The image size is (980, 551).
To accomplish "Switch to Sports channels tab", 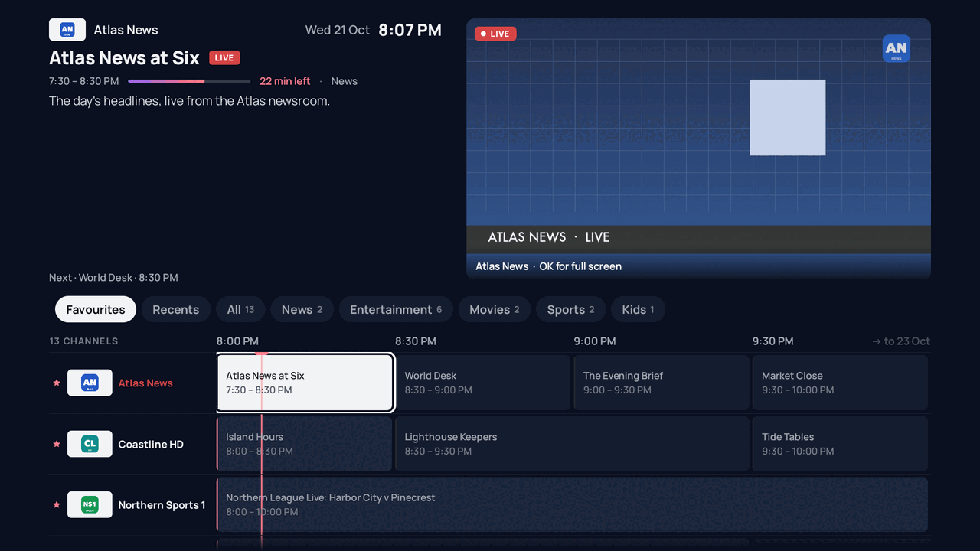I will (570, 309).
